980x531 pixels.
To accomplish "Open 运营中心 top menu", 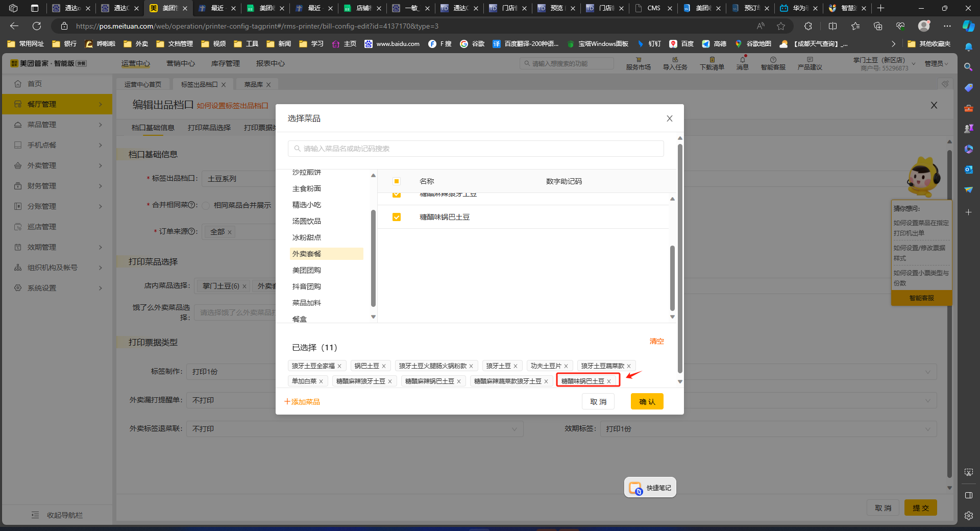I will click(136, 63).
